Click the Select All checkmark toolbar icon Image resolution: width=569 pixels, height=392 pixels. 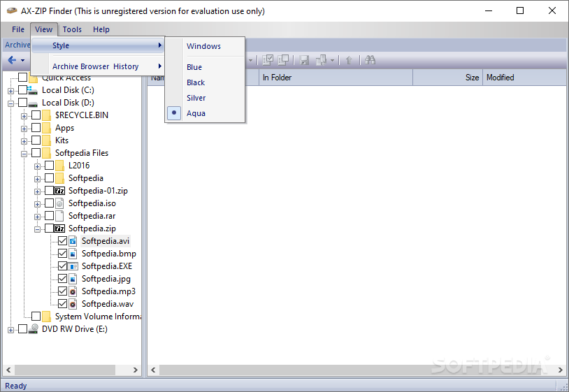(268, 60)
